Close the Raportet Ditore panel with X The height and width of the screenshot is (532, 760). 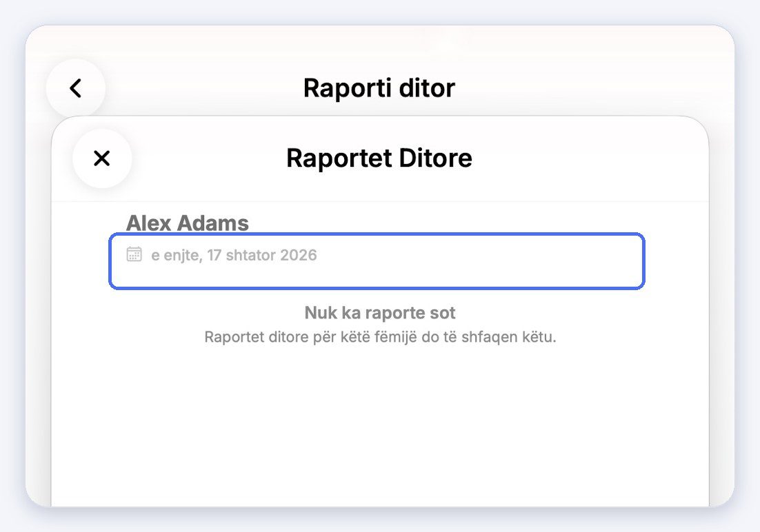coord(102,158)
